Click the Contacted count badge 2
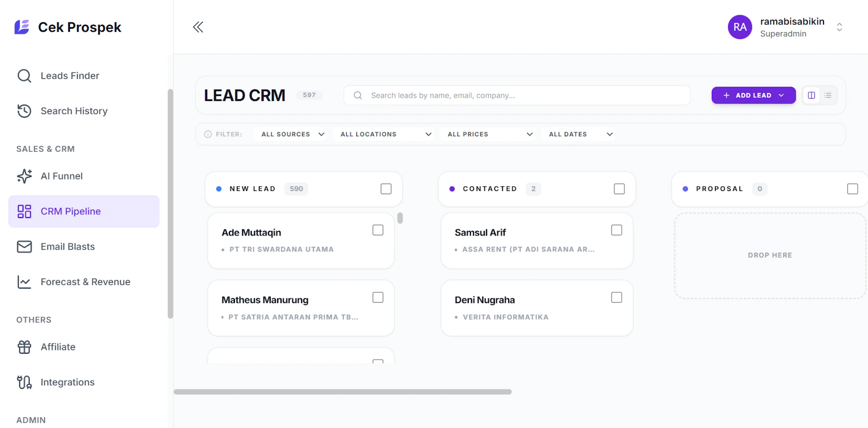 tap(533, 189)
